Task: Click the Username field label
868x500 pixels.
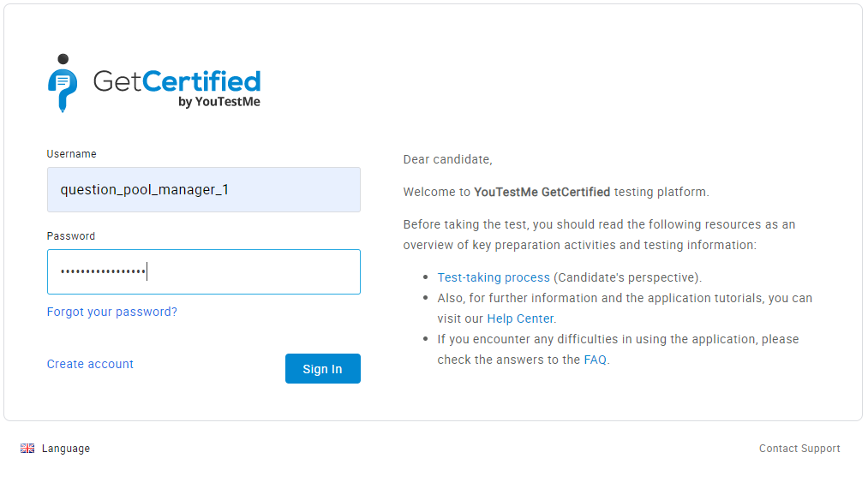Action: (71, 154)
